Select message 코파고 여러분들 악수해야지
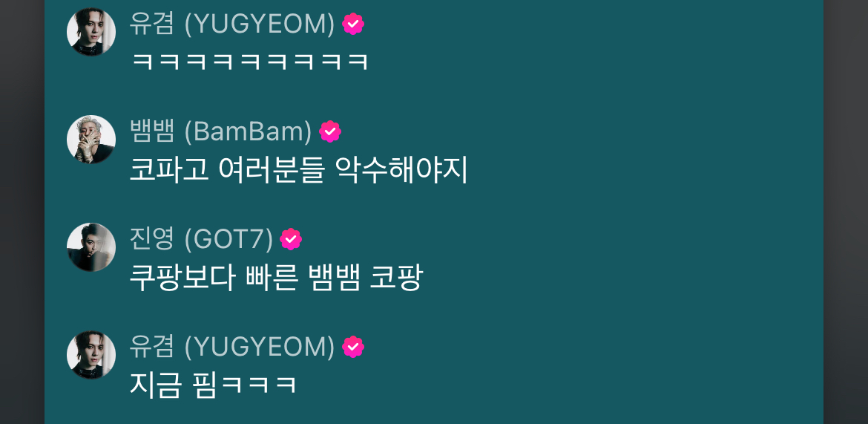 coord(299,169)
